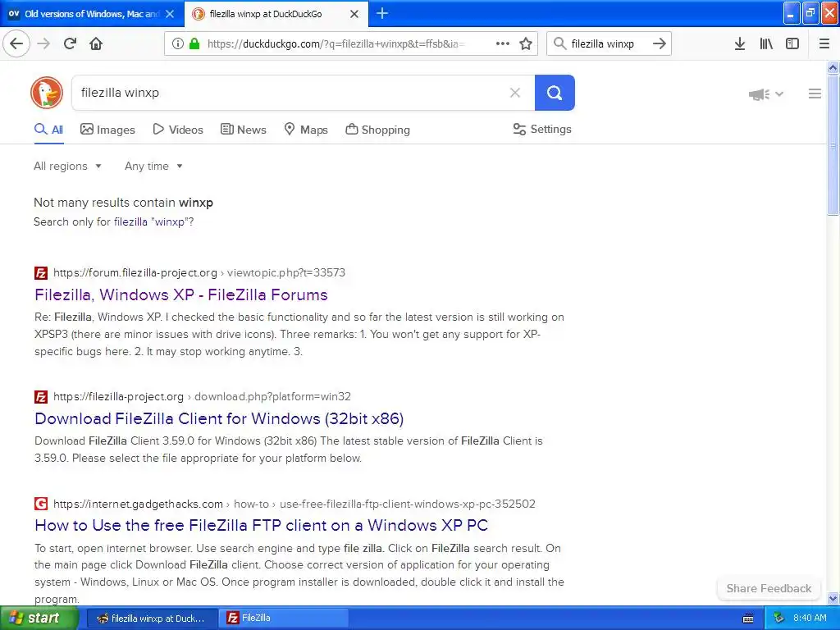840x630 pixels.
Task: Open the Settings dropdown
Action: (x=542, y=129)
